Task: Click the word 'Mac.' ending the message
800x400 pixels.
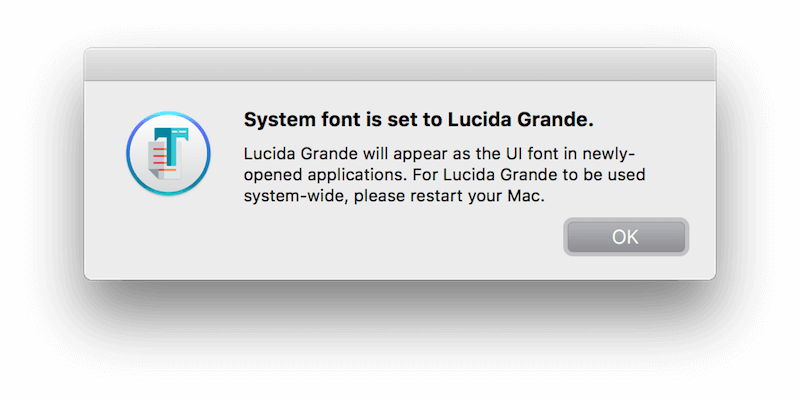Action: [x=527, y=196]
